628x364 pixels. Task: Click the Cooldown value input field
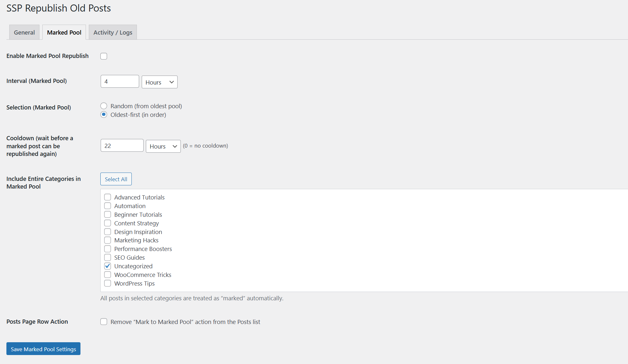[122, 146]
